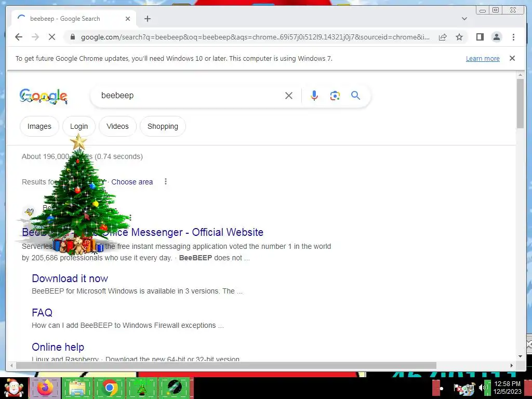Open Start menu Santa icon
The width and height of the screenshot is (532, 399).
14,388
